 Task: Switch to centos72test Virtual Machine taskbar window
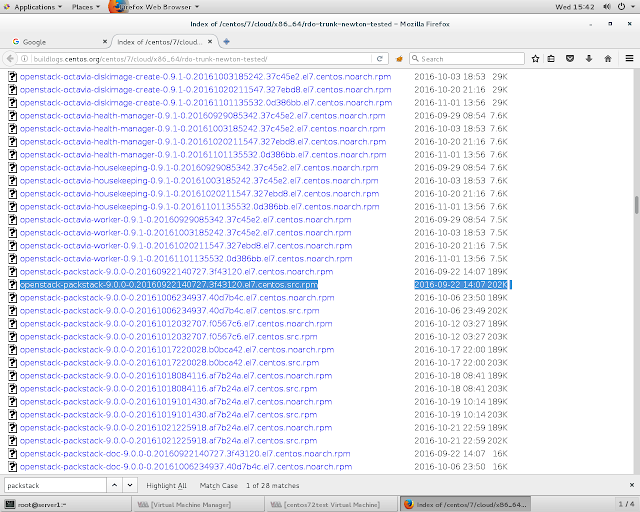331,505
